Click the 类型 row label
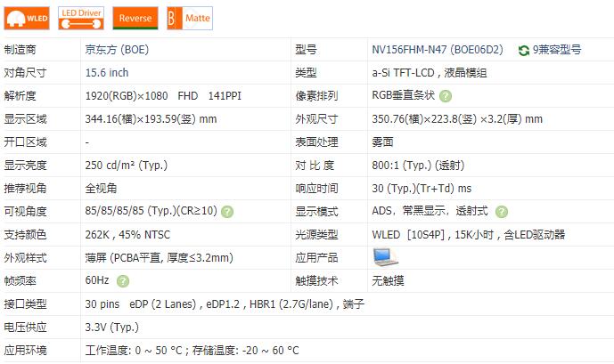The width and height of the screenshot is (614, 364). (306, 73)
